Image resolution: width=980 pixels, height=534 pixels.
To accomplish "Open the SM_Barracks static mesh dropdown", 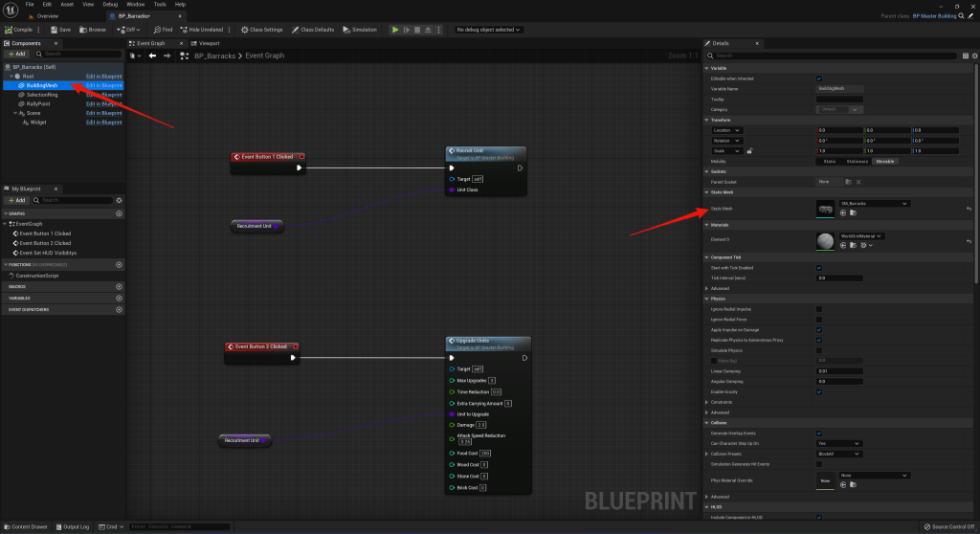I will [x=874, y=204].
